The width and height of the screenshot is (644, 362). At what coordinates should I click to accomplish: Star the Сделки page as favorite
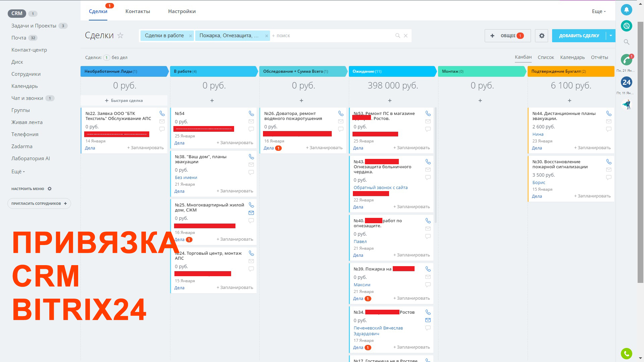120,36
